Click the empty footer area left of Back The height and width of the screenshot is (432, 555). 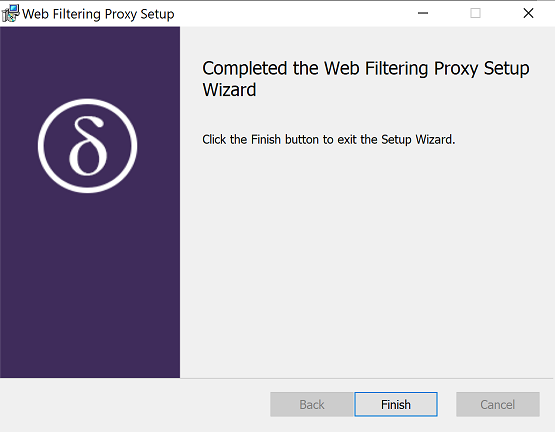click(135, 404)
